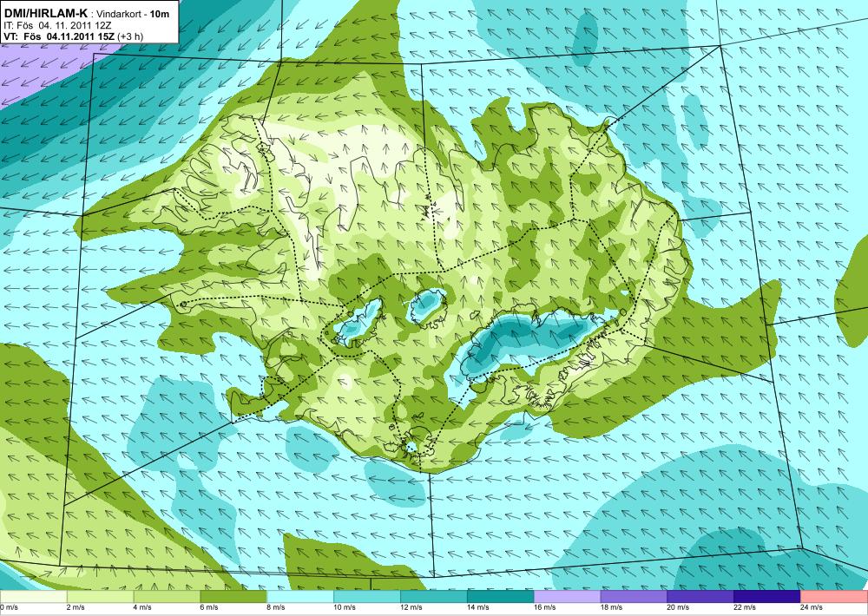Screen dimensions: 868x616
Task: Select the navy 22–24 m/s legend swatch
Action: point(767,597)
